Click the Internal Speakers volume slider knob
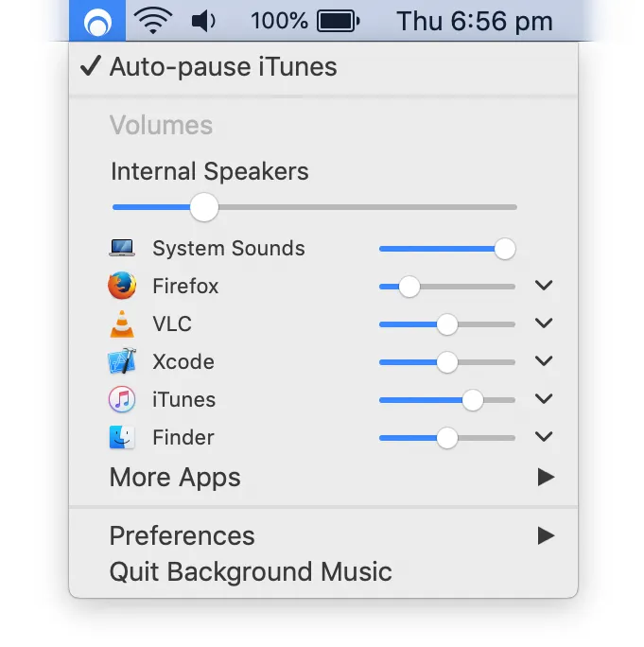 tap(203, 207)
